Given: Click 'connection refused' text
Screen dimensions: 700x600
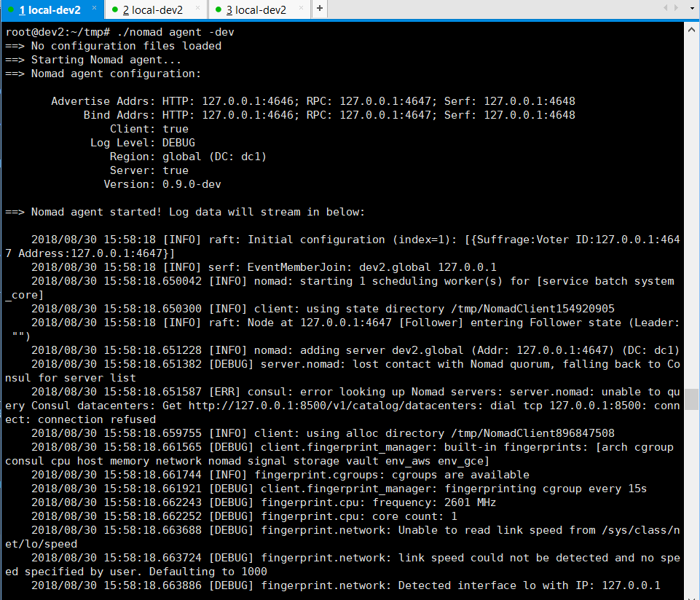Looking at the screenshot, I should click(x=97, y=419).
